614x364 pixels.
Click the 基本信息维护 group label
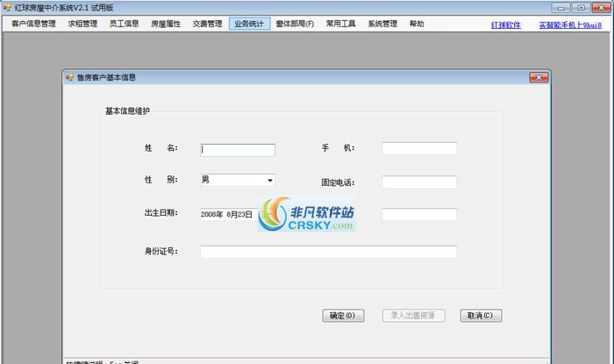127,111
